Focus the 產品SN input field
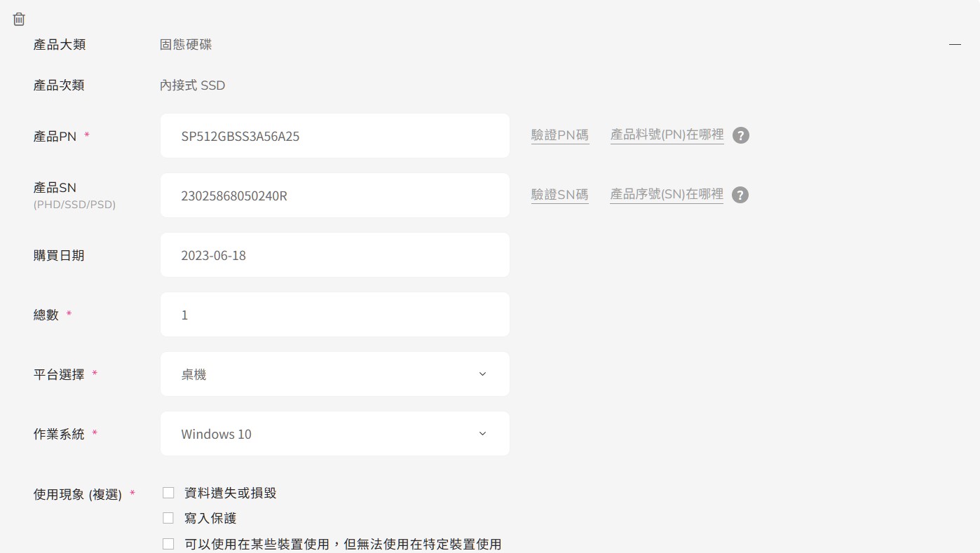This screenshot has width=980, height=553. tap(334, 196)
